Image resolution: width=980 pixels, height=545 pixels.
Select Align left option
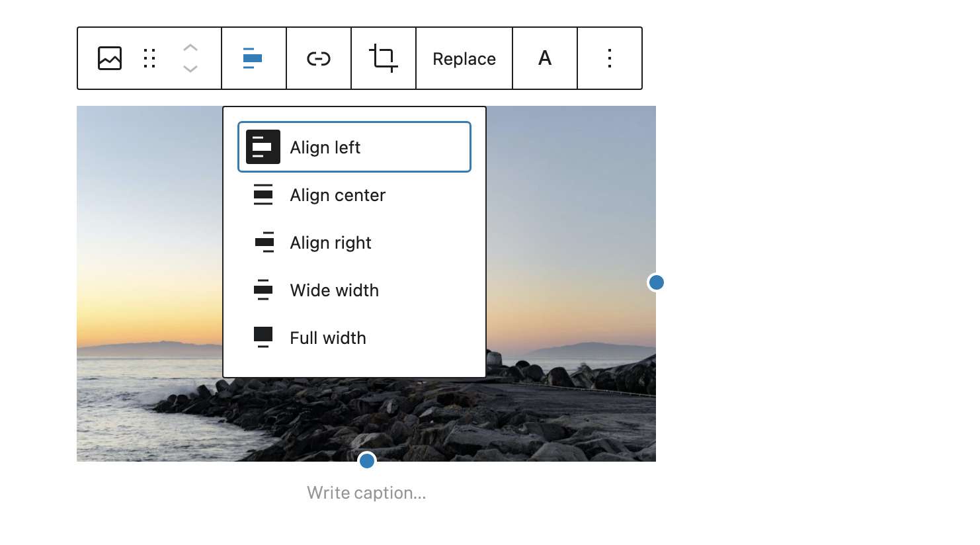354,147
